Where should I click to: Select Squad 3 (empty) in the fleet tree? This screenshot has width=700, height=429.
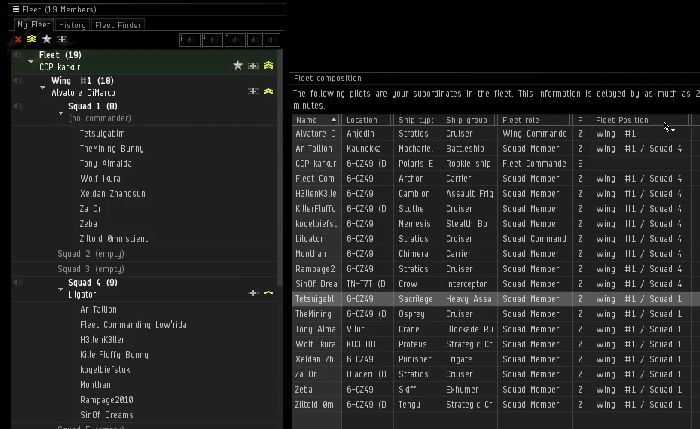tap(91, 269)
